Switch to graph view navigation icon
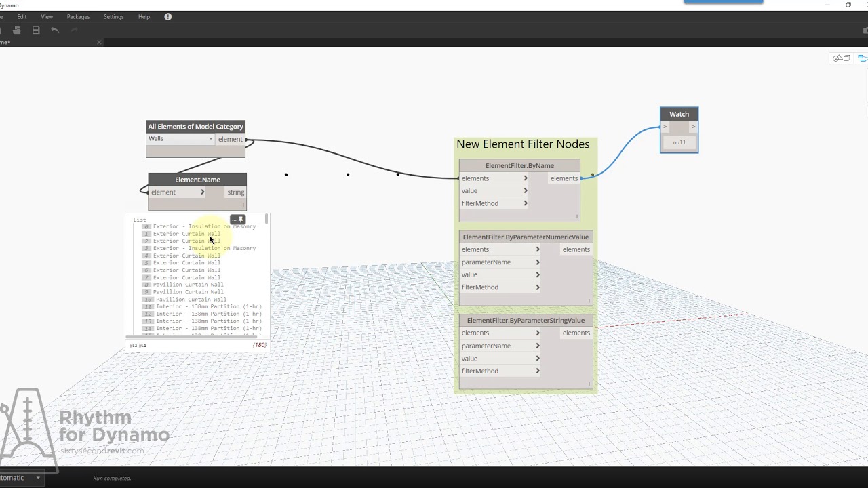 (863, 58)
